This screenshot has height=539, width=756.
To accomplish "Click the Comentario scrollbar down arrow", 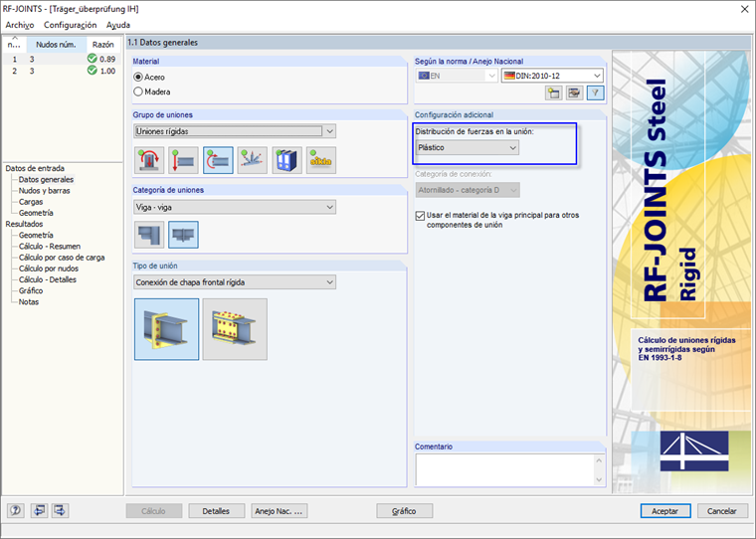I will pos(599,479).
